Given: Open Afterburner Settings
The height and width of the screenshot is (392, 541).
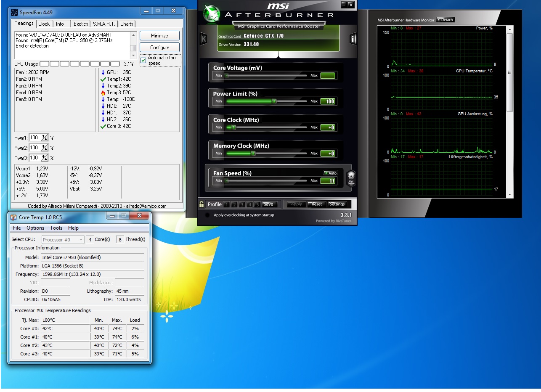Looking at the screenshot, I should (x=337, y=204).
